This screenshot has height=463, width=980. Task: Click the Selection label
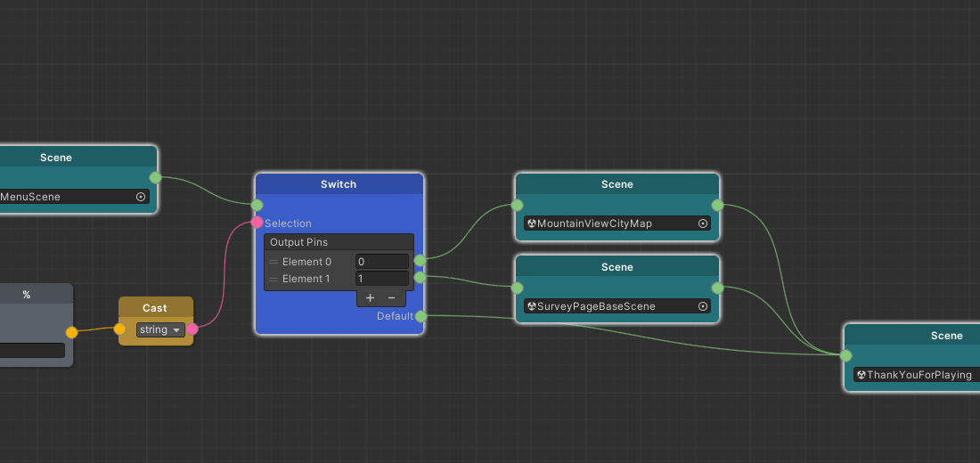[x=288, y=223]
